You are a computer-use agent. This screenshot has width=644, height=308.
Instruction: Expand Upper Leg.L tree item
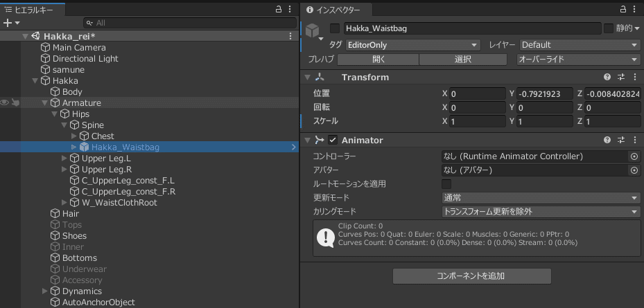click(x=64, y=158)
